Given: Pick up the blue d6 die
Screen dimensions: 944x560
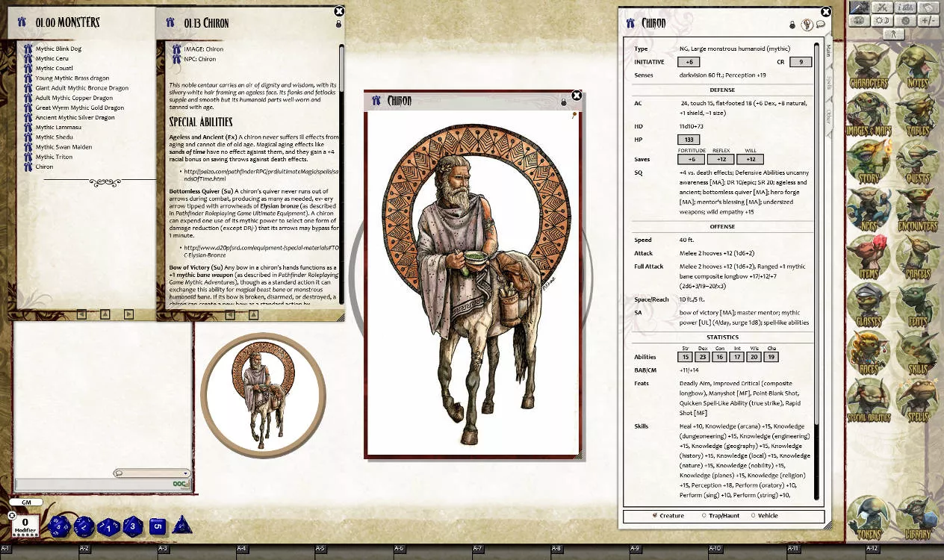Looking at the screenshot, I should [158, 526].
